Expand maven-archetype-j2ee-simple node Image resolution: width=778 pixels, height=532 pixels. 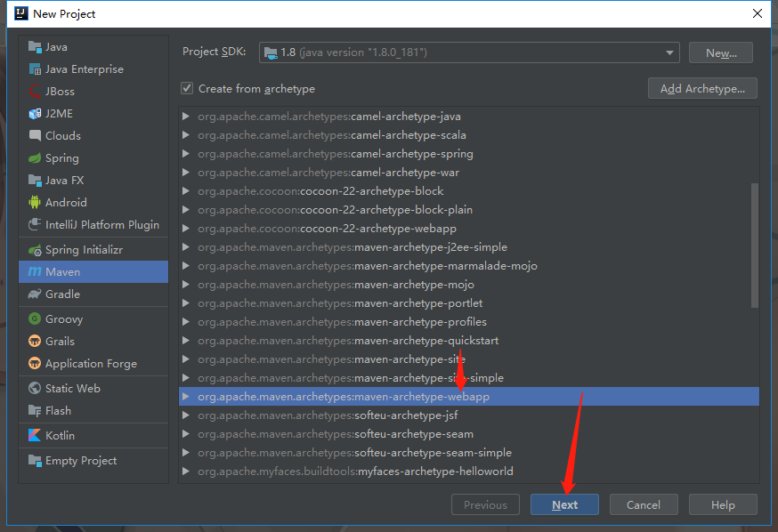pos(185,247)
